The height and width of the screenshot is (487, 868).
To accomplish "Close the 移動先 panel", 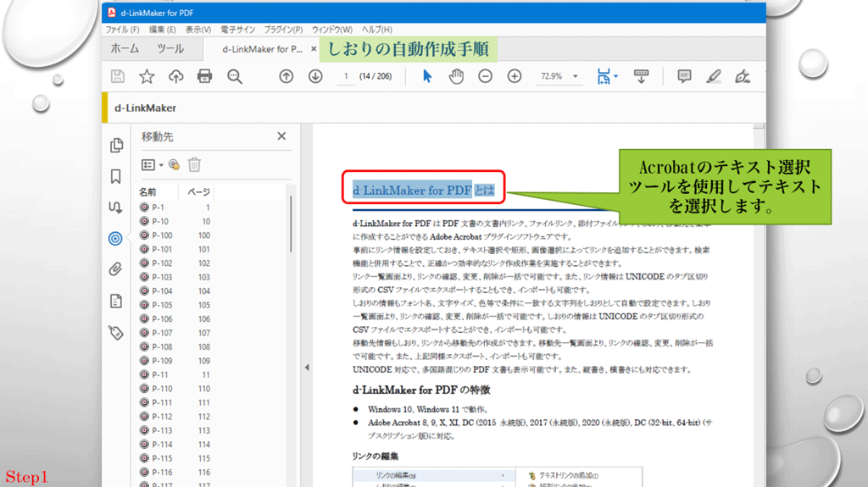I will click(282, 136).
